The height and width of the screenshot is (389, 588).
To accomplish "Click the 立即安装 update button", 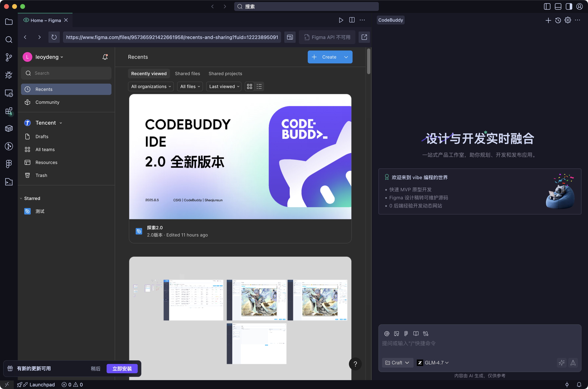I will pos(122,368).
